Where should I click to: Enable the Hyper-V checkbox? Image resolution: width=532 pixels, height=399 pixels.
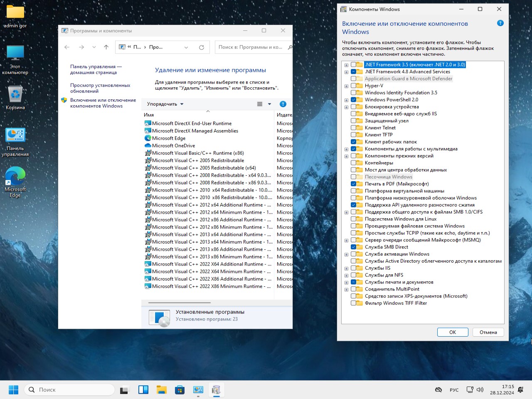pos(353,86)
